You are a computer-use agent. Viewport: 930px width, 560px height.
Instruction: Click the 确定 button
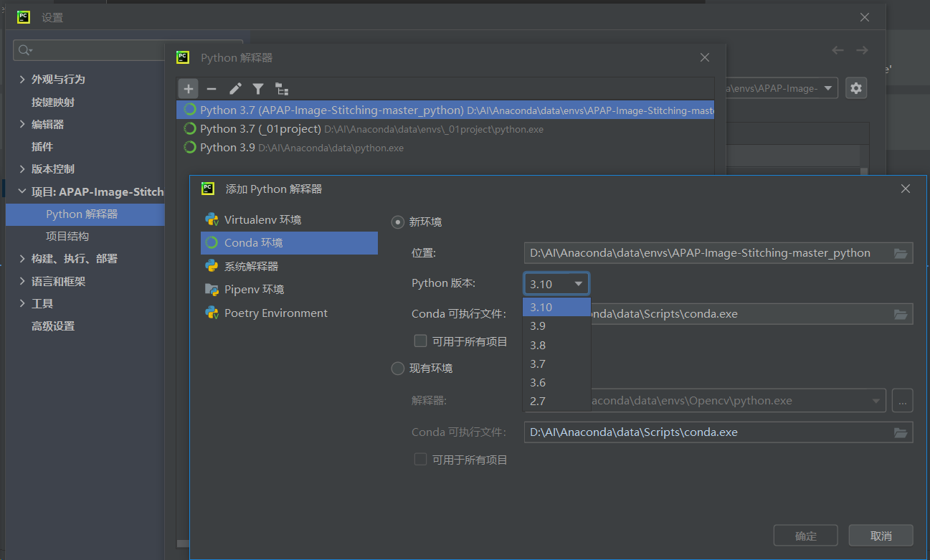pyautogui.click(x=806, y=536)
